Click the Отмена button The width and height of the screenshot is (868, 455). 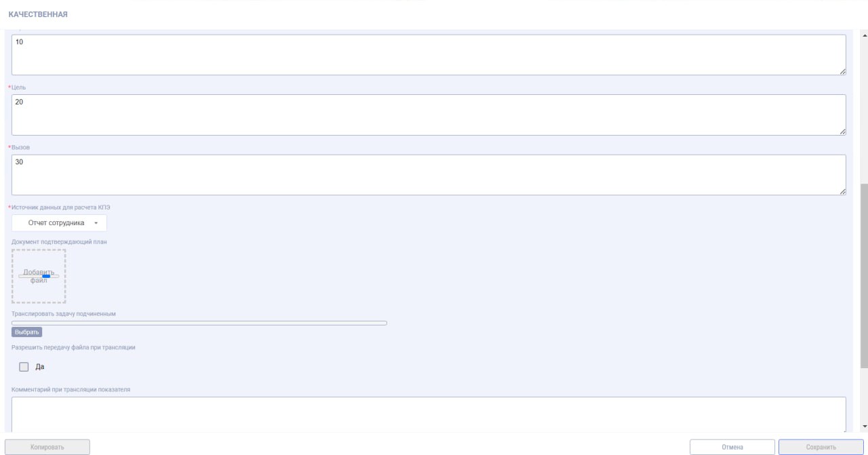(732, 447)
